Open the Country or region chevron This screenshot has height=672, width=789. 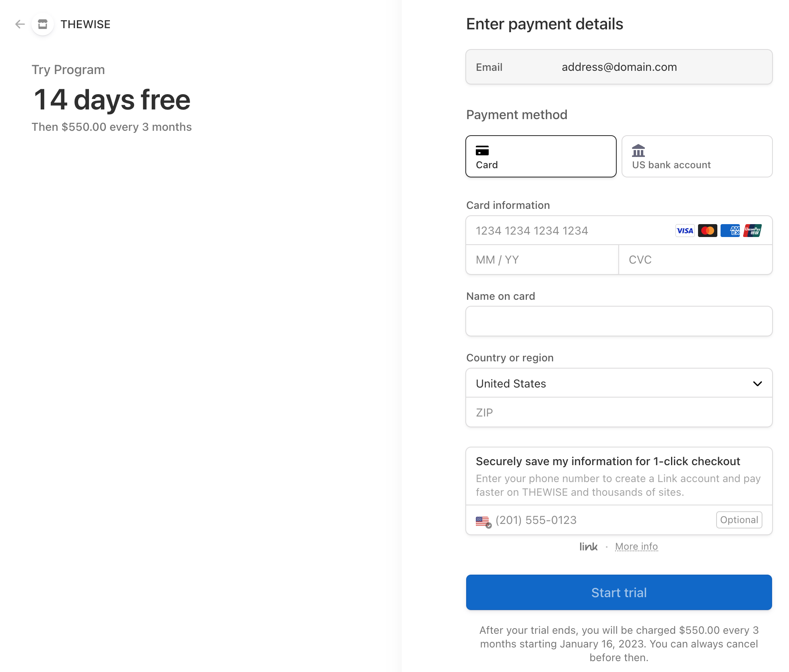point(758,383)
